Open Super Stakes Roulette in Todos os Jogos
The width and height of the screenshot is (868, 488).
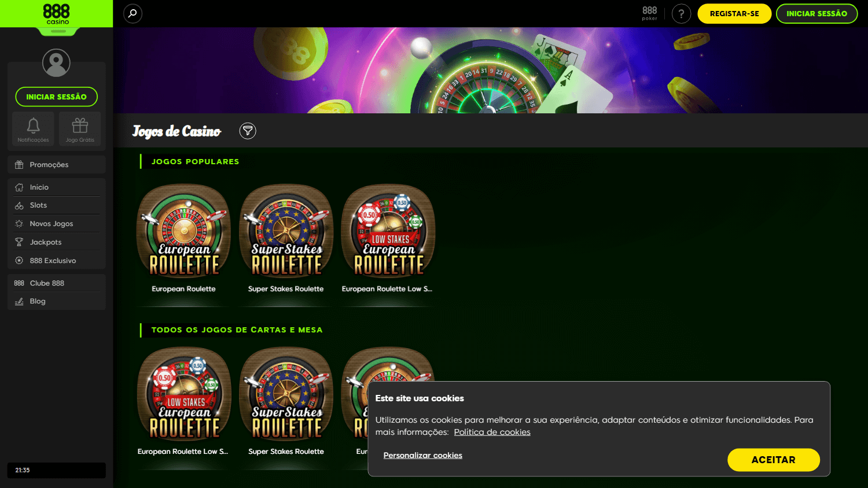pyautogui.click(x=286, y=394)
